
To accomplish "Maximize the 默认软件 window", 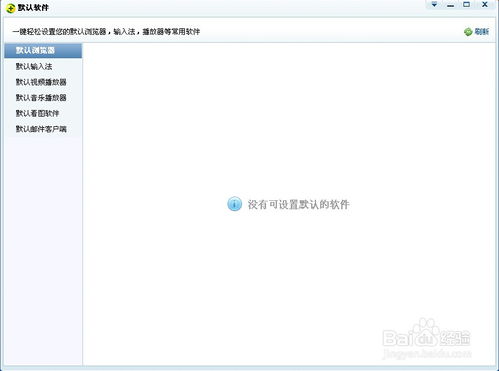I will [467, 5].
